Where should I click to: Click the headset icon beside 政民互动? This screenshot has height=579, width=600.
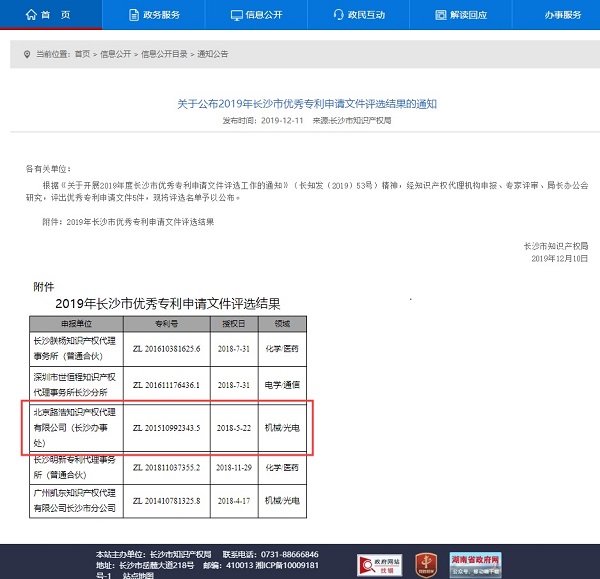click(339, 15)
